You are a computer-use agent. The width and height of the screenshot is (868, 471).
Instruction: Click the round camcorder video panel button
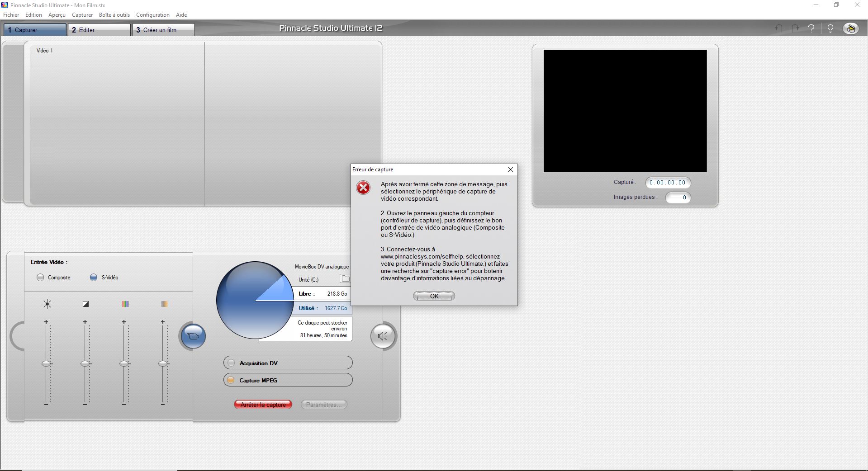click(193, 336)
